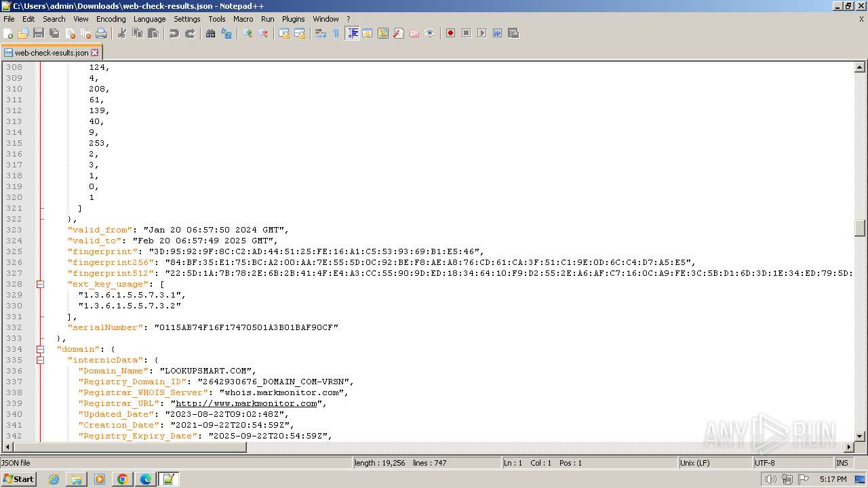Click the http://www.markmonitor.com link
The width and height of the screenshot is (868, 488).
pyautogui.click(x=246, y=403)
